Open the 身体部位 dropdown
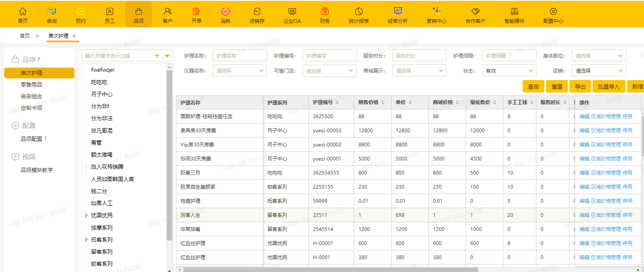The width and height of the screenshot is (644, 272). tap(599, 56)
